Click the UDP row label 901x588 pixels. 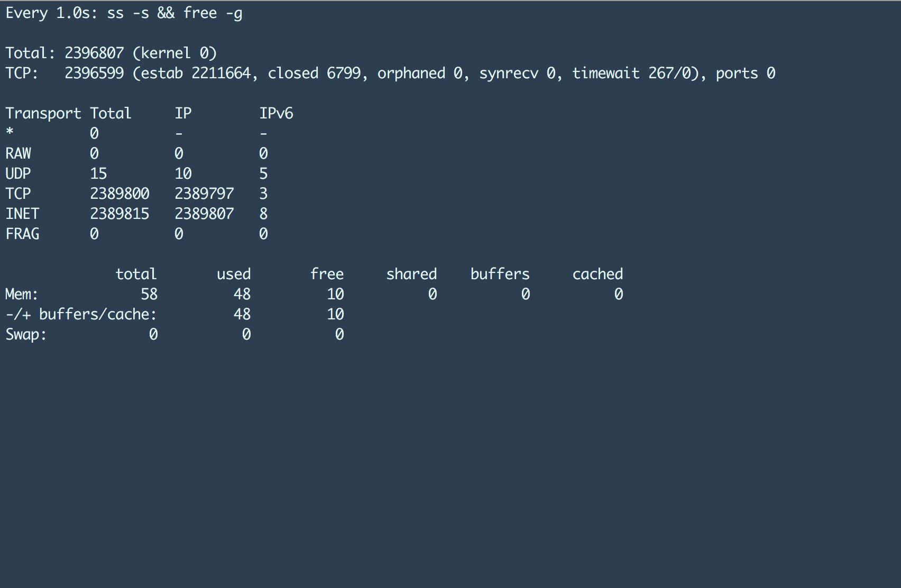coord(18,173)
